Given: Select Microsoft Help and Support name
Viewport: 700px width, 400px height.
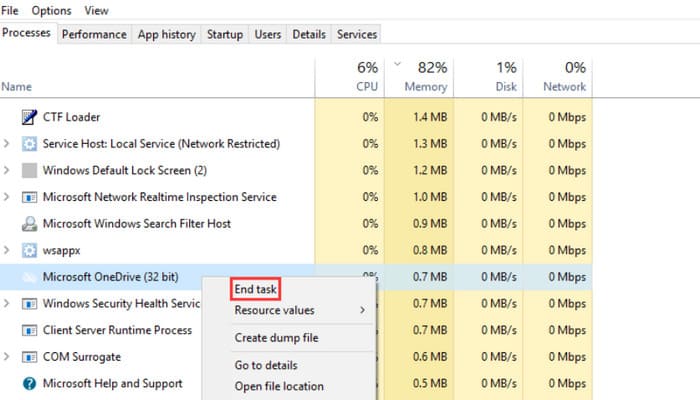Looking at the screenshot, I should 112,383.
